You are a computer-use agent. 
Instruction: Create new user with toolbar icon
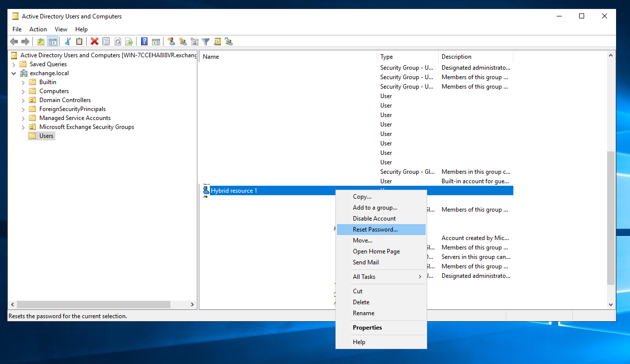pyautogui.click(x=171, y=41)
